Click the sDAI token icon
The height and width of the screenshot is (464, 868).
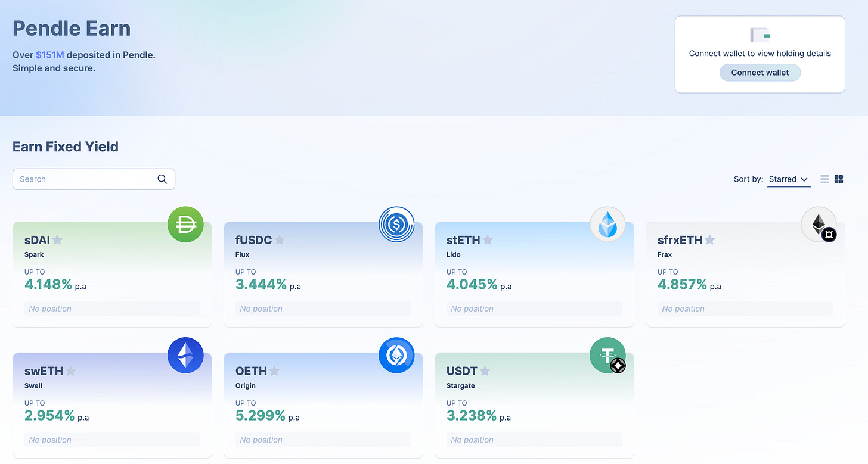click(185, 225)
